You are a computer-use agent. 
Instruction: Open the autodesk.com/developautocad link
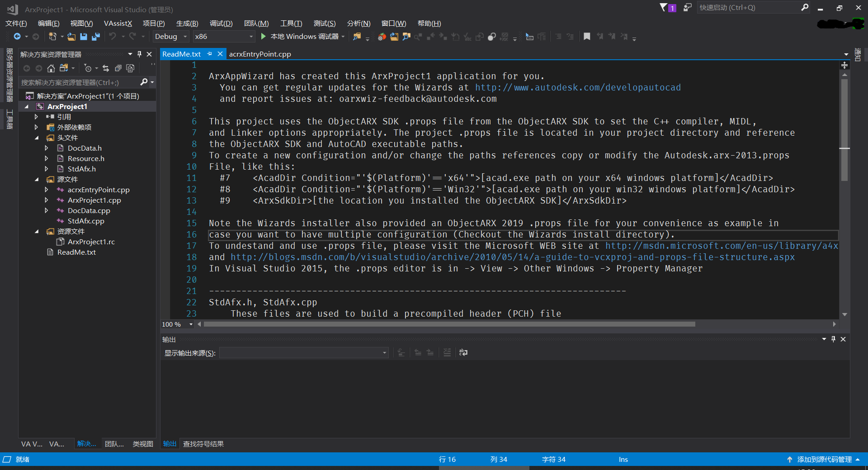point(578,87)
